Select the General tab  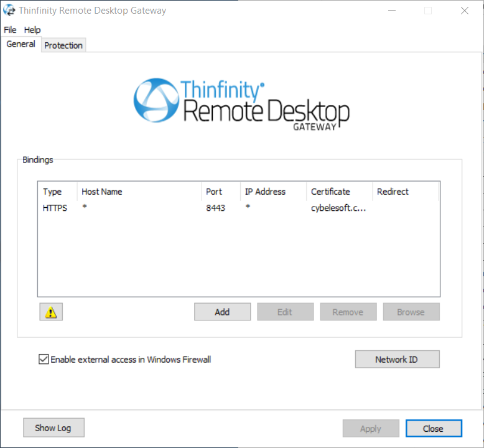click(x=21, y=44)
